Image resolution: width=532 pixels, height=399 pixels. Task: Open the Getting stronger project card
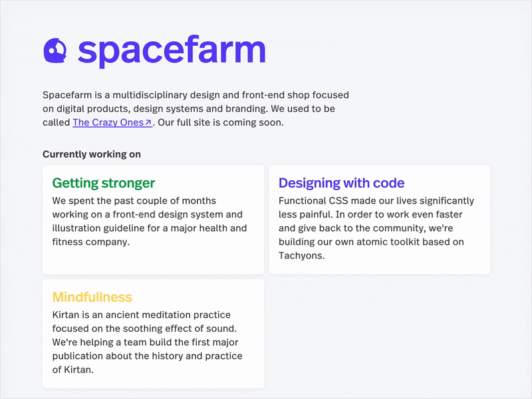[x=153, y=219]
